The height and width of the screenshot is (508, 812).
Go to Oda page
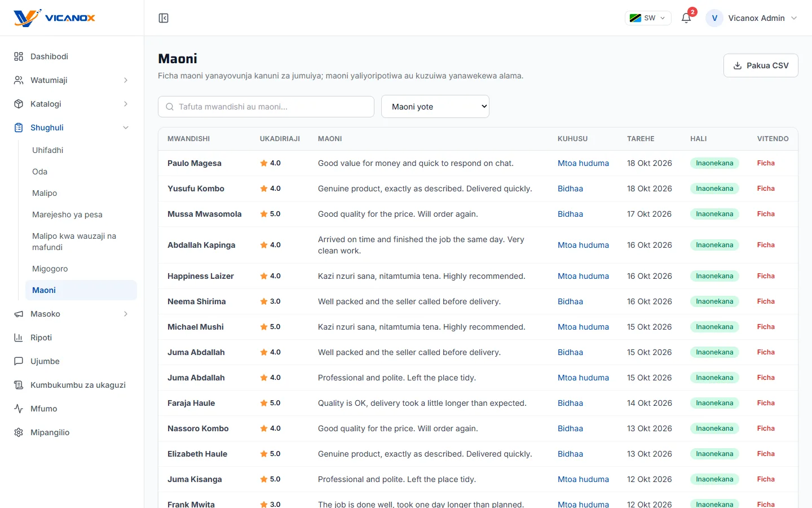coord(81,172)
